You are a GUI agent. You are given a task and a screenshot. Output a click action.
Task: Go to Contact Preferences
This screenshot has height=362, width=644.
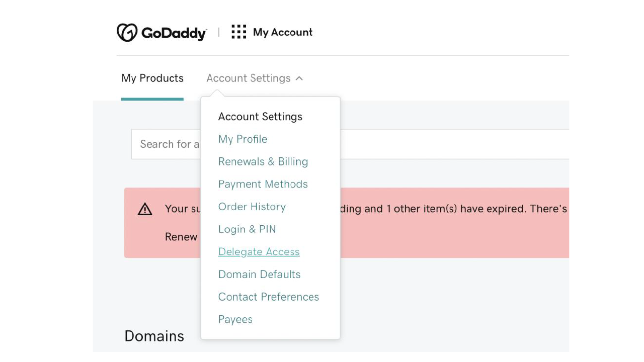coord(269,297)
